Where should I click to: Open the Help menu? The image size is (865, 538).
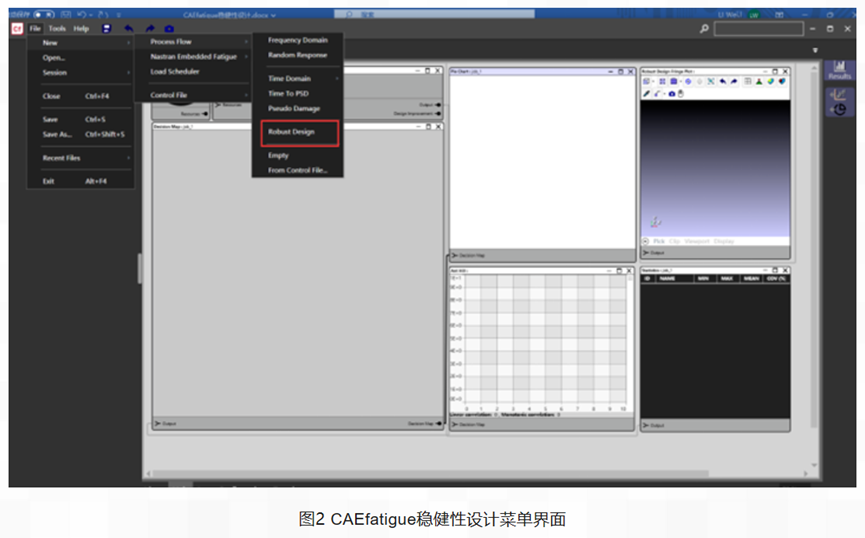81,28
